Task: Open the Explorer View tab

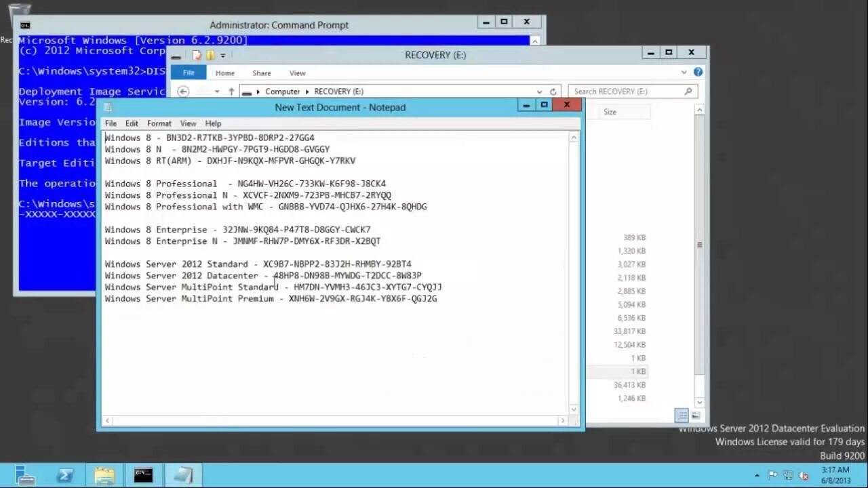Action: [x=298, y=73]
